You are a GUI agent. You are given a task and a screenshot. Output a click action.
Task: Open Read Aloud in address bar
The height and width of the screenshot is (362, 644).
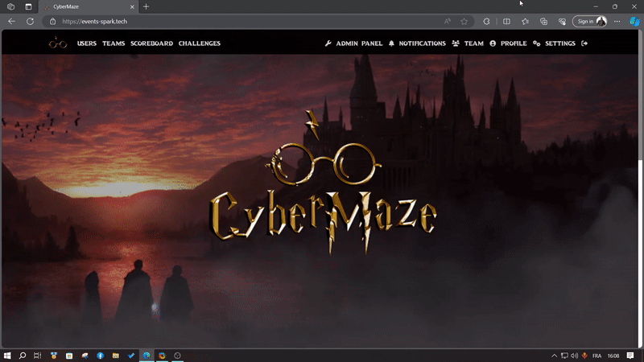point(448,22)
